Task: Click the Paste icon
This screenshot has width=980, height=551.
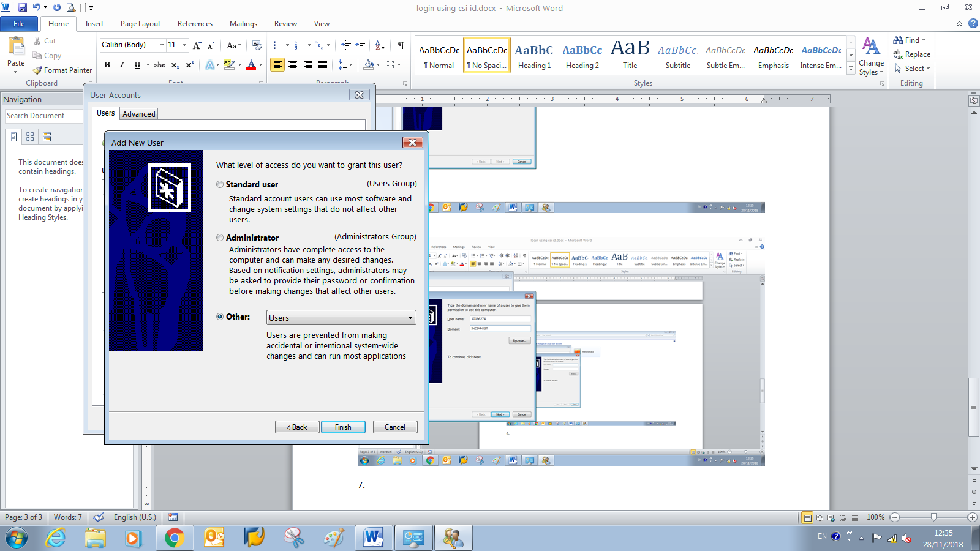Action: [16, 46]
